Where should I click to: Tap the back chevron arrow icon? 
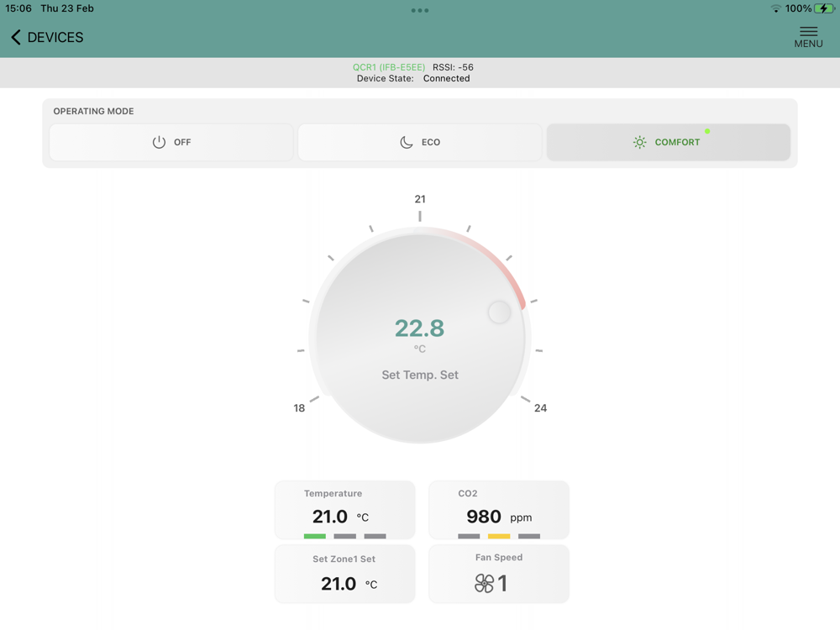(x=15, y=37)
